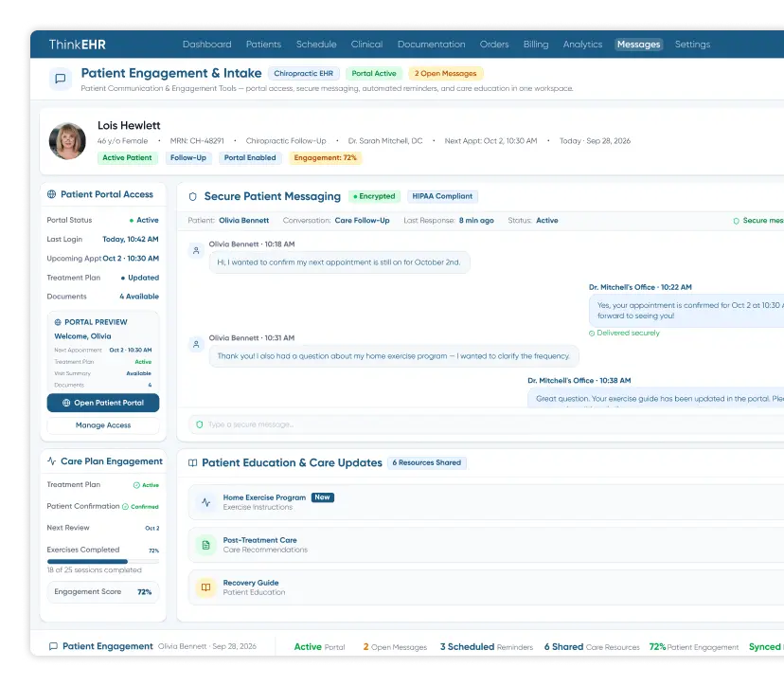This screenshot has height=686, width=784.
Task: Click the Exercises Completed progress bar
Action: 103,562
